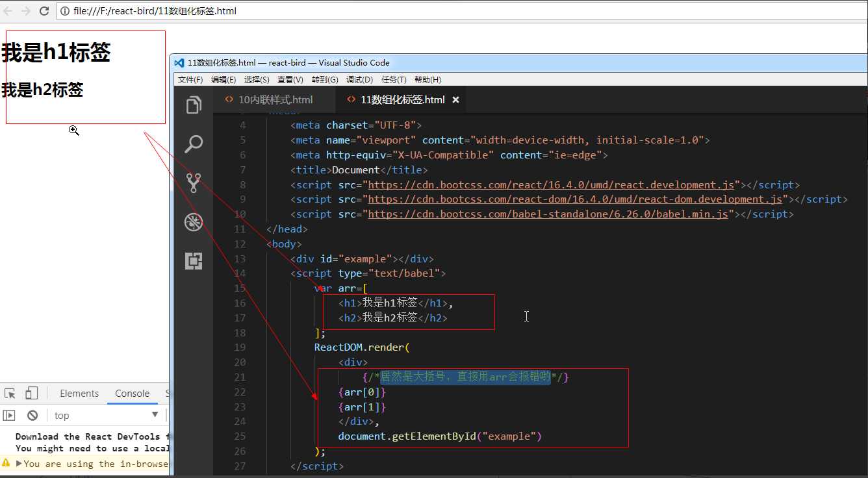Open the 文件(F) menu
Screen dimensions: 868x478
click(190, 79)
